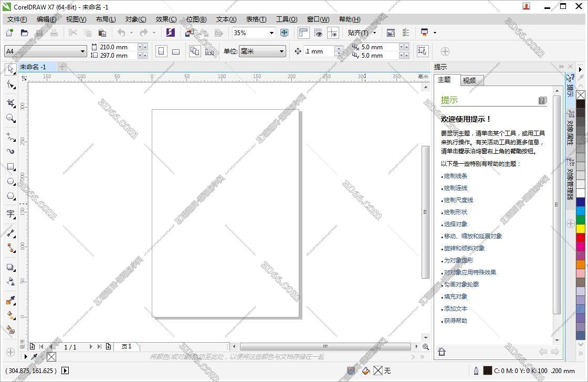Viewport: 588px width, 382px height.
Task: Click the nudge distance .1 mm field
Action: pyautogui.click(x=319, y=51)
